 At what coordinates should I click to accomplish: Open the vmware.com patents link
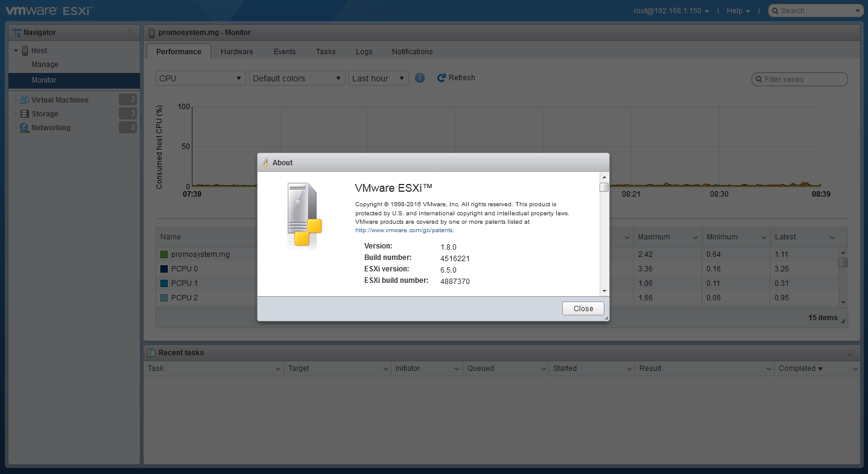pyautogui.click(x=404, y=230)
